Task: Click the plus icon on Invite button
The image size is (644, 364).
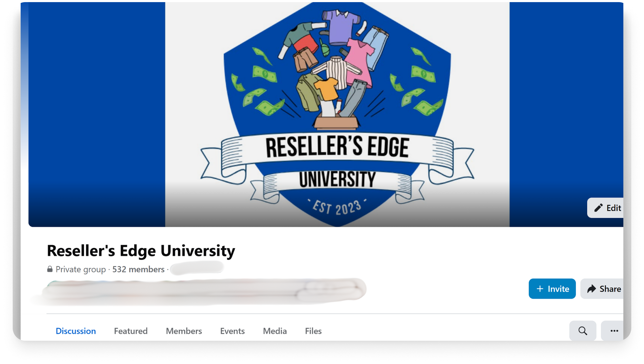Action: coord(540,289)
